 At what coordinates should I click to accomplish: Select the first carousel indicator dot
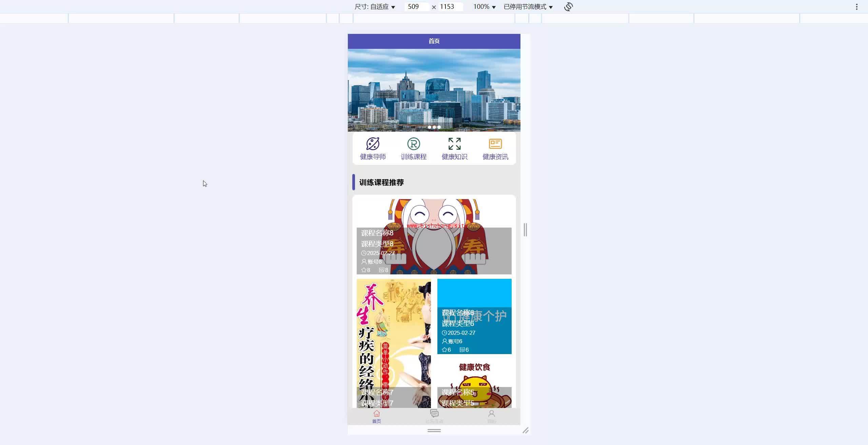click(x=429, y=127)
